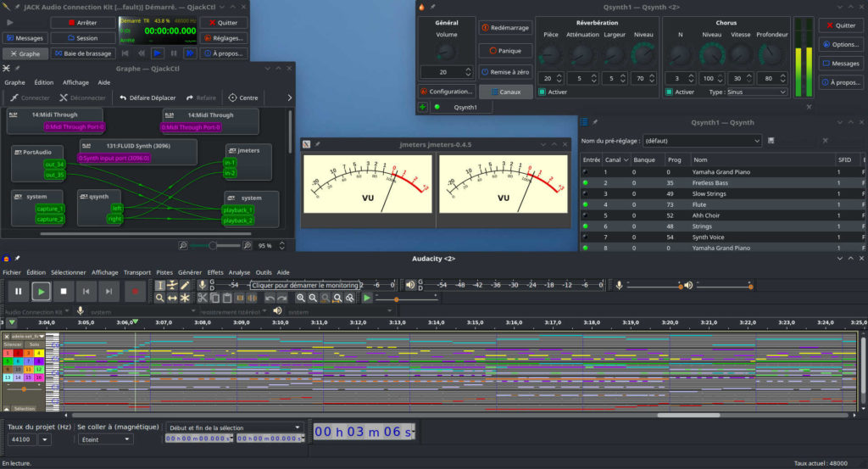
Task: Open the Effets menu in Audacity
Action: coord(215,272)
